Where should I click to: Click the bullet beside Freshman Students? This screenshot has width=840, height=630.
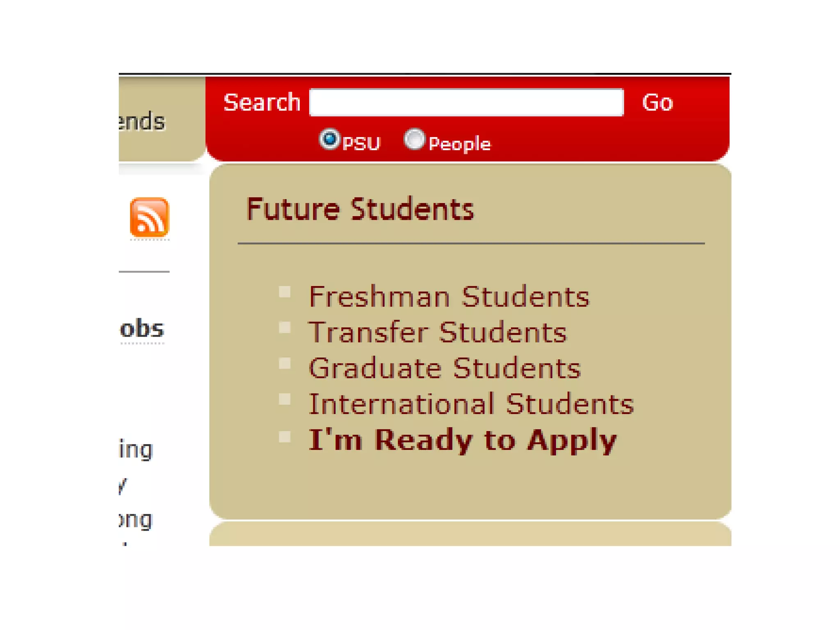(x=285, y=292)
